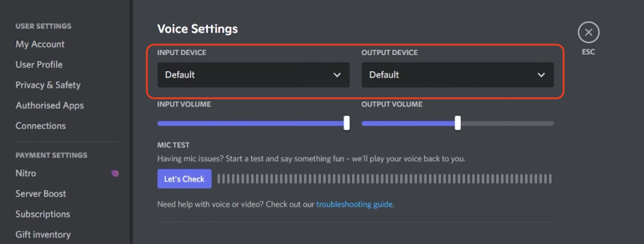Screen dimensions: 644x244
Task: Click the Output Volume slider handle
Action: click(457, 123)
